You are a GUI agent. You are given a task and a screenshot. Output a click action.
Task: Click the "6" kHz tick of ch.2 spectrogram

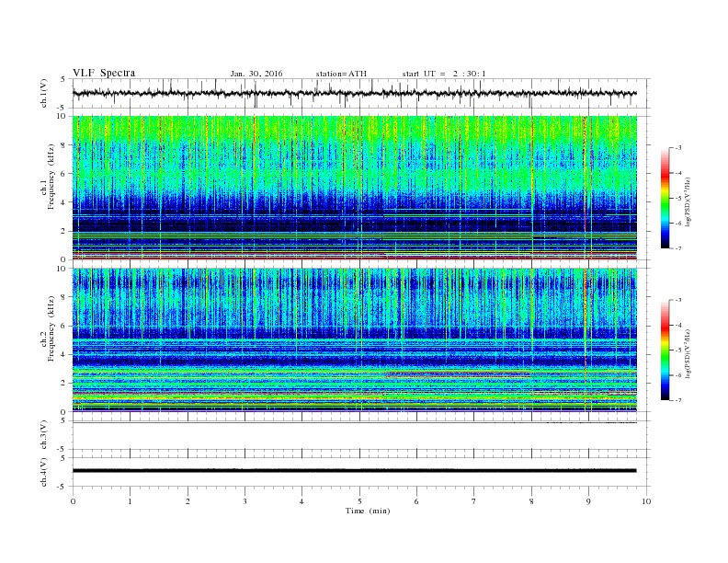64,326
